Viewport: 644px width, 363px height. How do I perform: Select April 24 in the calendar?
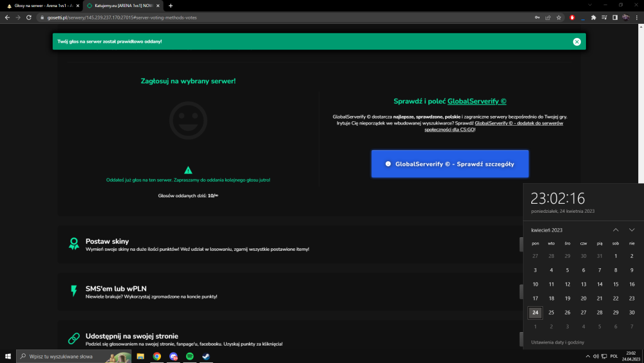click(535, 313)
